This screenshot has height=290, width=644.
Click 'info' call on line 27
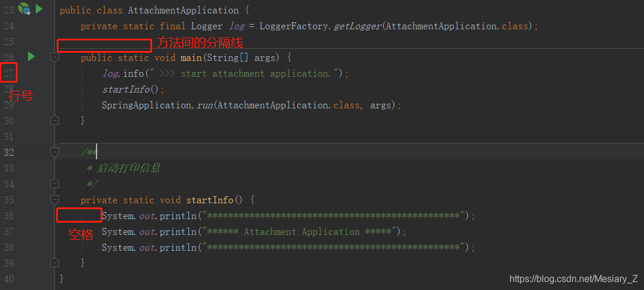pyautogui.click(x=133, y=74)
